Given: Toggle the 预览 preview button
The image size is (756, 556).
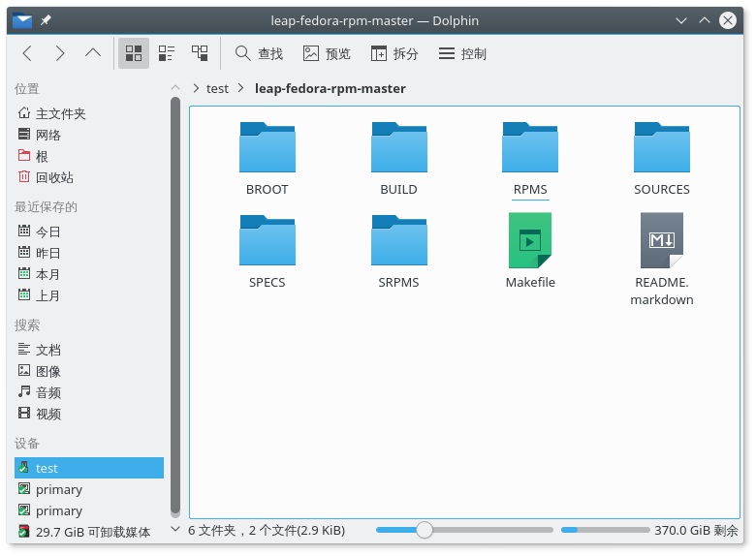Looking at the screenshot, I should [327, 53].
